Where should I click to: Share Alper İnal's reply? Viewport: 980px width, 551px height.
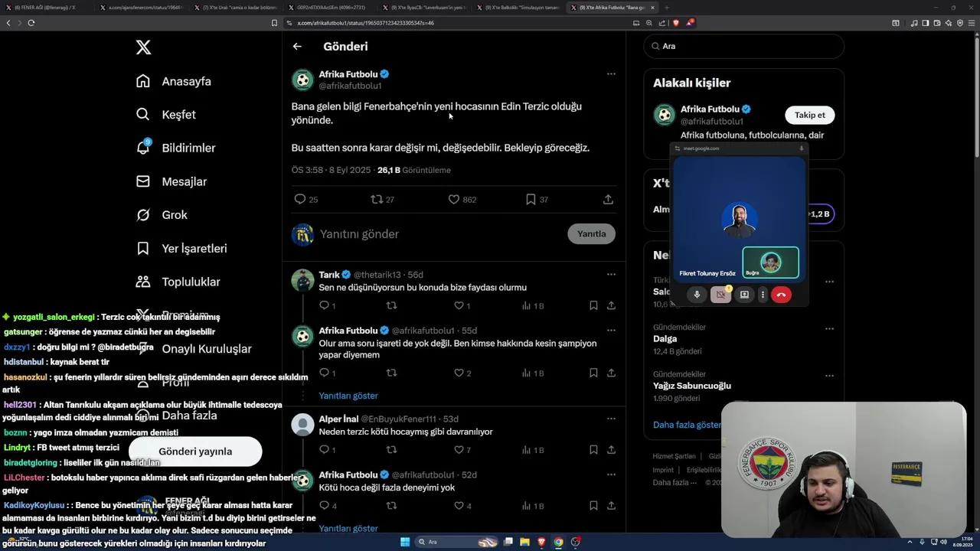(611, 450)
